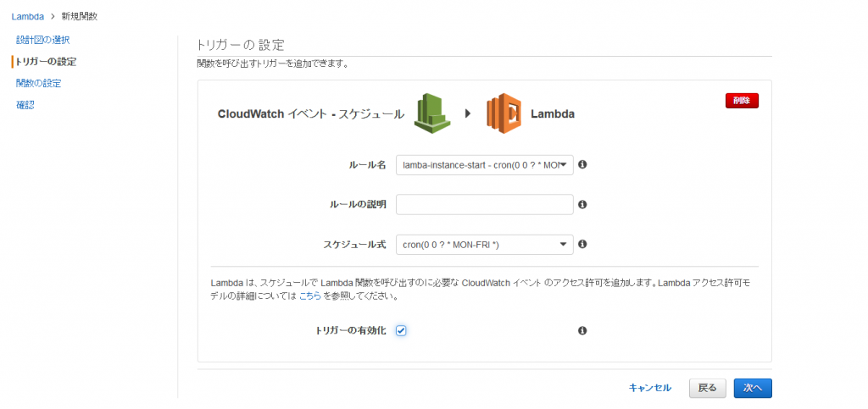Open 関数の設定 step in sidebar
The height and width of the screenshot is (409, 868).
click(38, 83)
